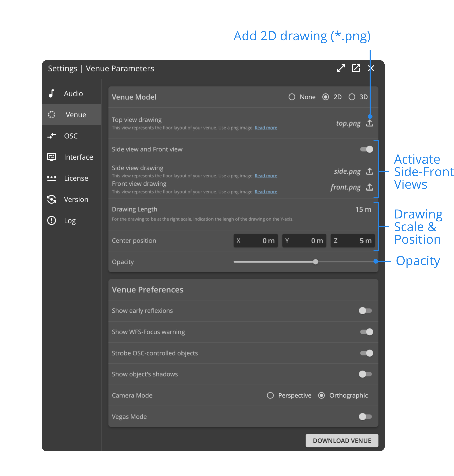Enable Show early reflexions
This screenshot has height=476, width=454.
coord(365,311)
